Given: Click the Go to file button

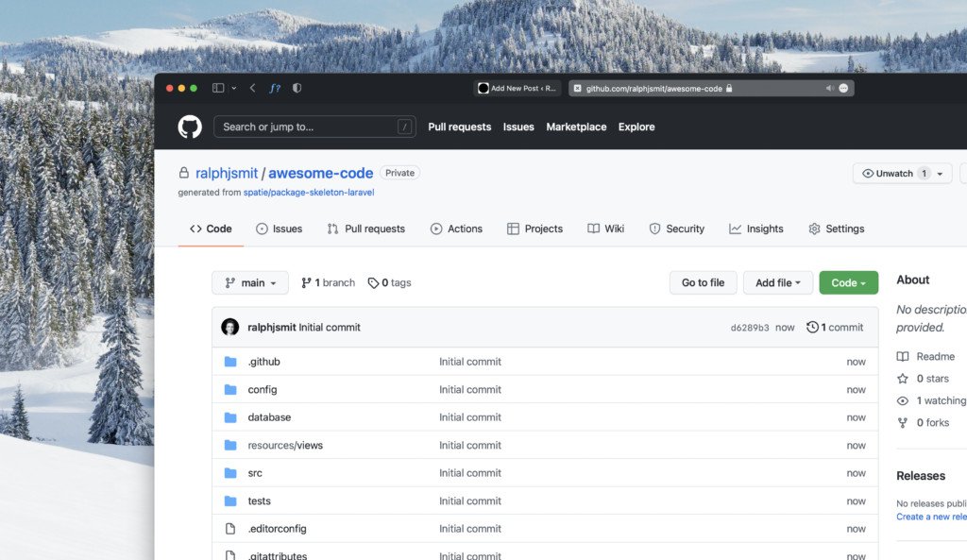Looking at the screenshot, I should [703, 282].
